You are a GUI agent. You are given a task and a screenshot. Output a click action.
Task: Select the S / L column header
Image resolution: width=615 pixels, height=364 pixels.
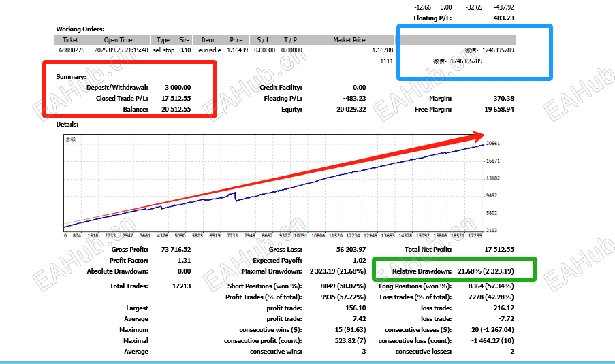pos(263,40)
